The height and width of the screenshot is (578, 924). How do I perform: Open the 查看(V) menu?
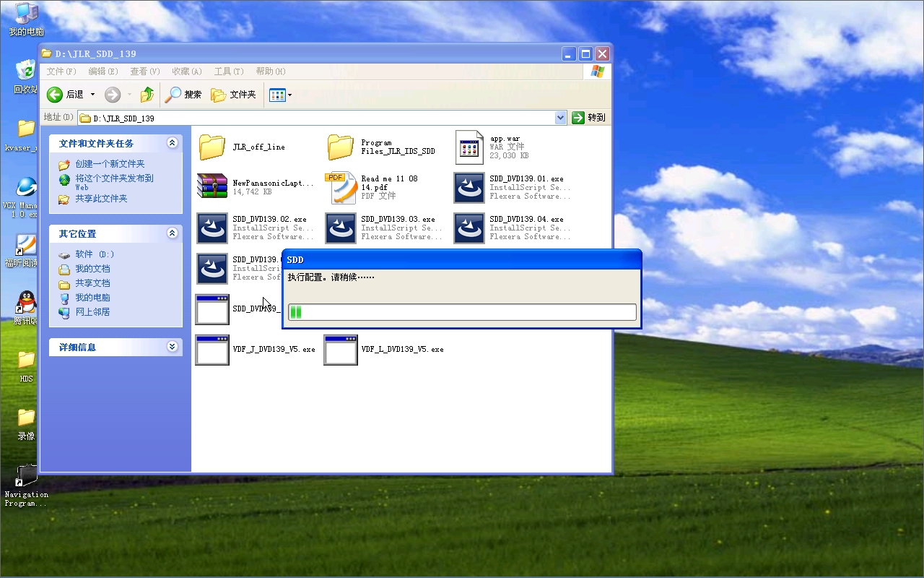(x=145, y=72)
